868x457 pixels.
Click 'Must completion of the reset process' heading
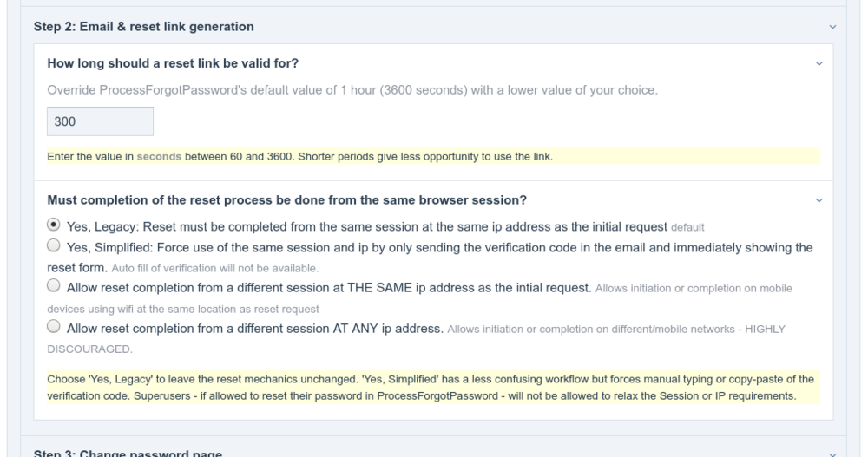click(x=286, y=200)
